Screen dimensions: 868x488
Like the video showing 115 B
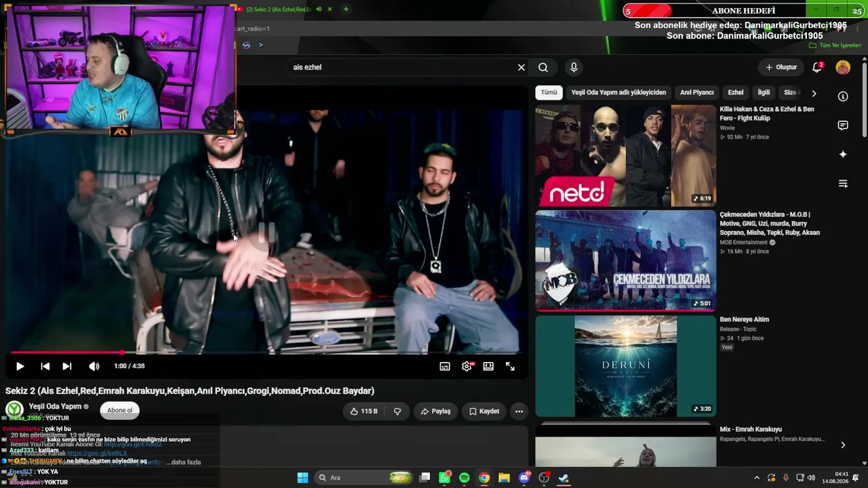[364, 411]
